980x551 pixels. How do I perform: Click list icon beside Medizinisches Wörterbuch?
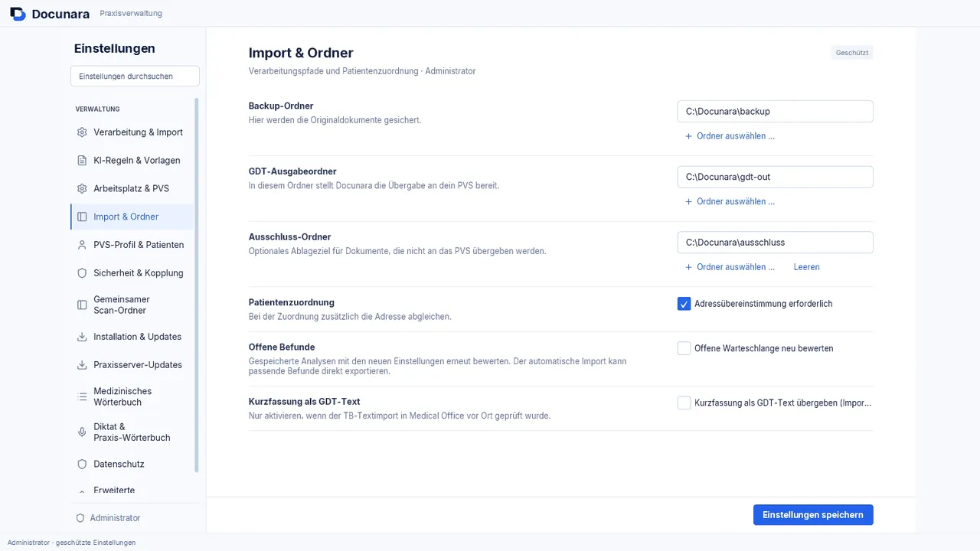(82, 396)
